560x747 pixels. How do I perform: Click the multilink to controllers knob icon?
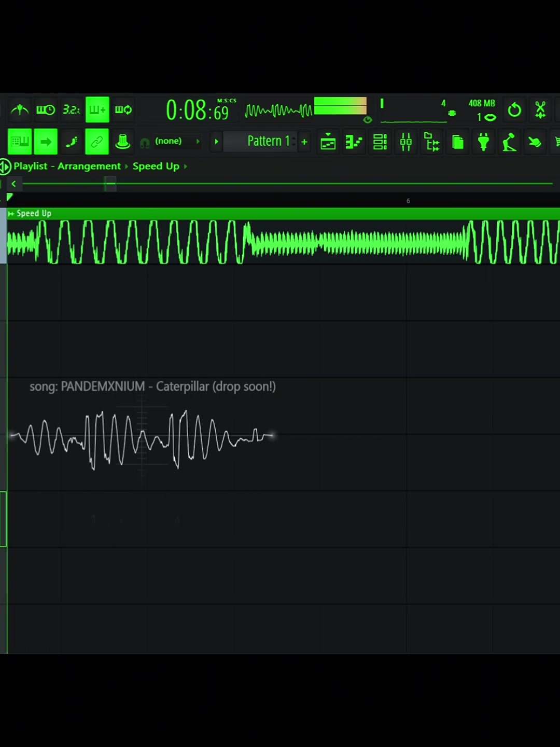tap(123, 142)
